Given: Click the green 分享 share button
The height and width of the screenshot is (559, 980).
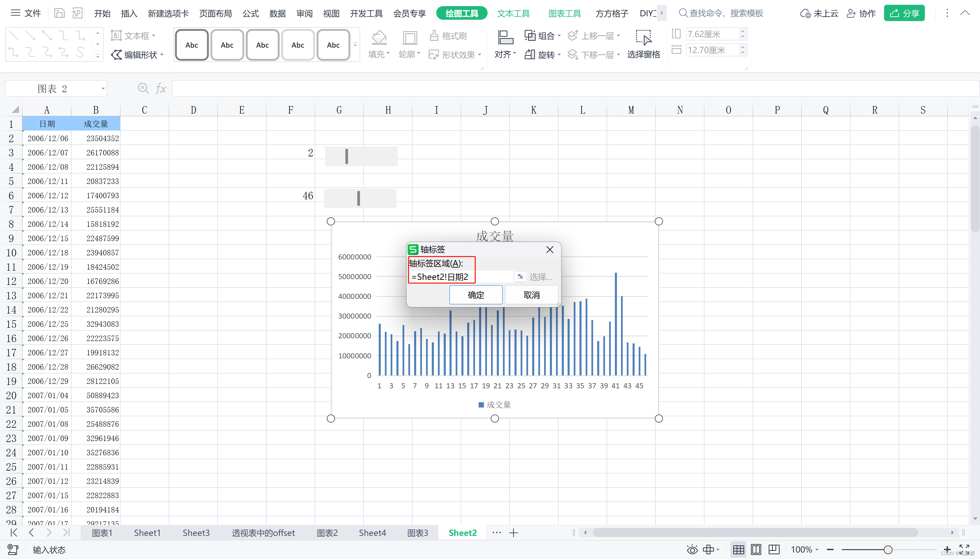Looking at the screenshot, I should pos(904,13).
